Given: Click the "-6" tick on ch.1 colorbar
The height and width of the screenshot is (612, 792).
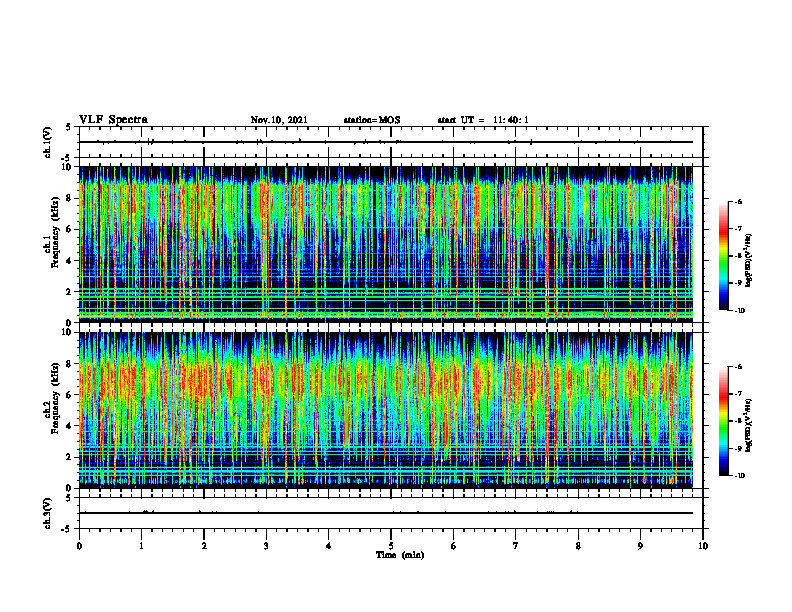Looking at the screenshot, I should click(x=738, y=201).
